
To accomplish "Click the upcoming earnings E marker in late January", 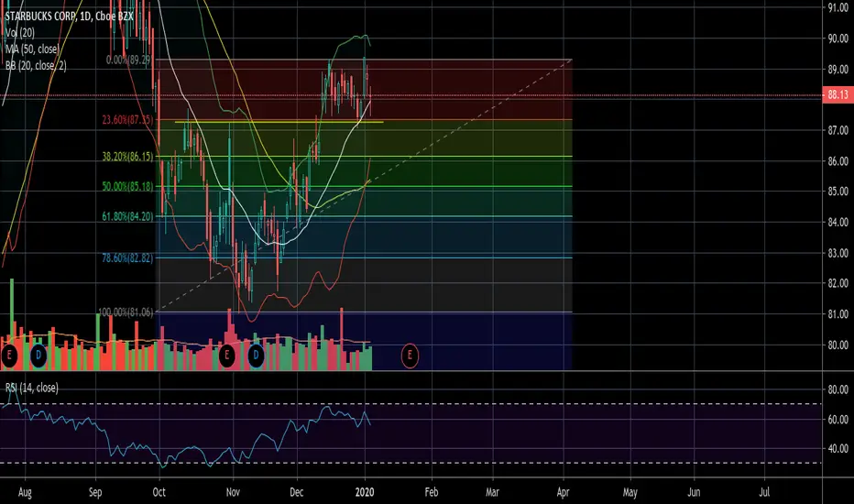I will 410,356.
